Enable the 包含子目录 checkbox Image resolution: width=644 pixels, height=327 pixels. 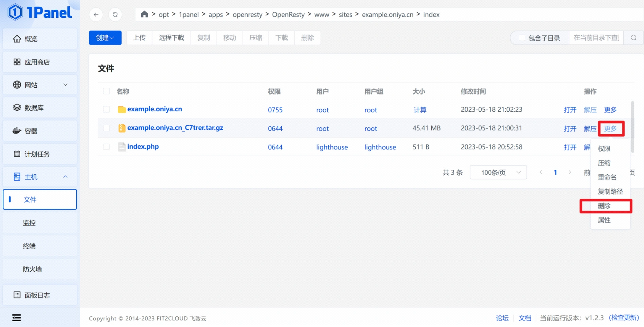coord(522,38)
